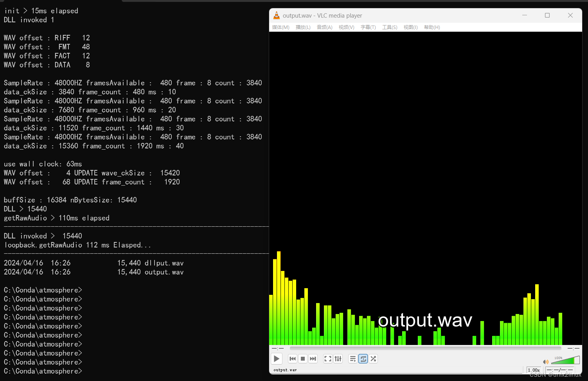Image resolution: width=588 pixels, height=381 pixels.
Task: Click 'init > 15ms elapsed' line
Action: pos(41,11)
